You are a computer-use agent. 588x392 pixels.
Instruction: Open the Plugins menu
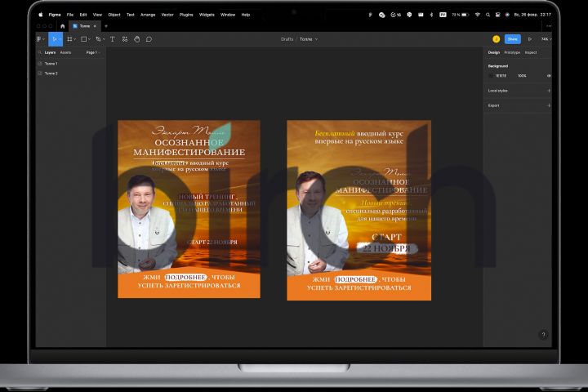coord(187,15)
